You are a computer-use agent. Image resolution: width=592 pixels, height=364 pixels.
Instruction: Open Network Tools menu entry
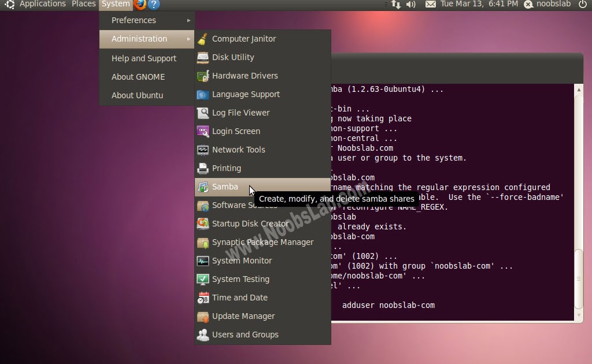point(263,150)
